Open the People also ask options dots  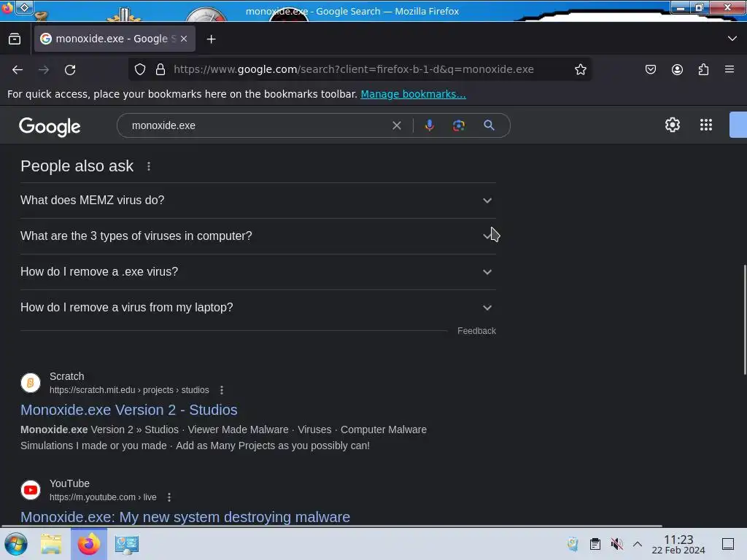[149, 166]
